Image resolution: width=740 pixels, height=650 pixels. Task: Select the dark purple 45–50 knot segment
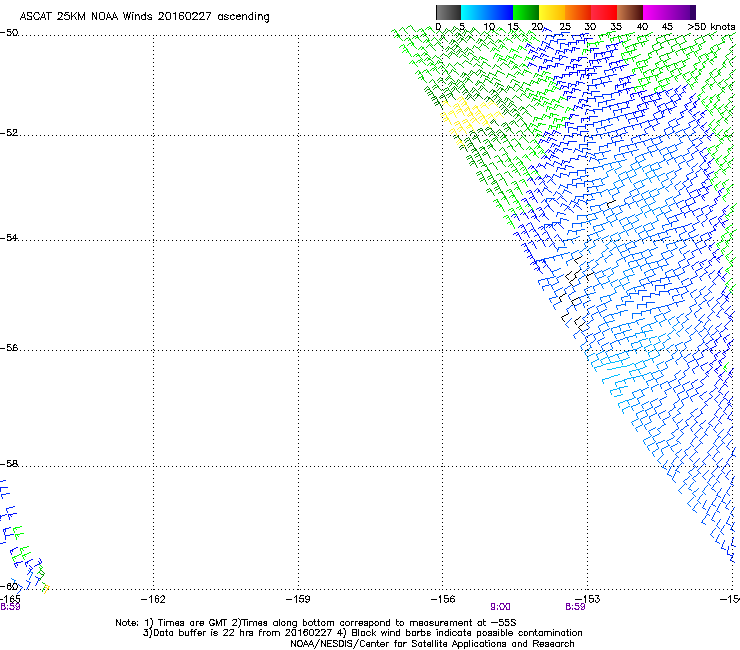682,12
